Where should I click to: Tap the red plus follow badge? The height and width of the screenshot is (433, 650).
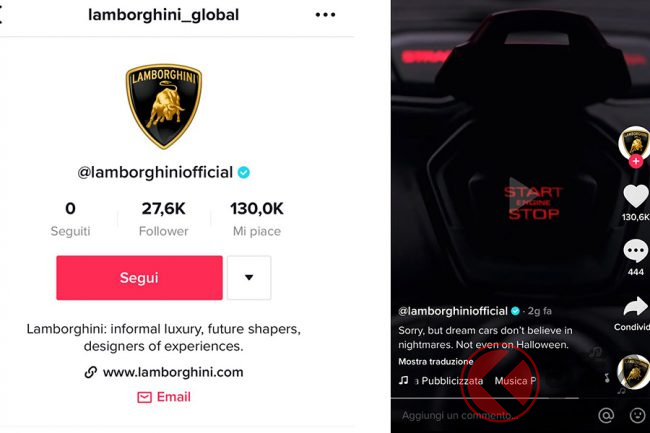[636, 161]
